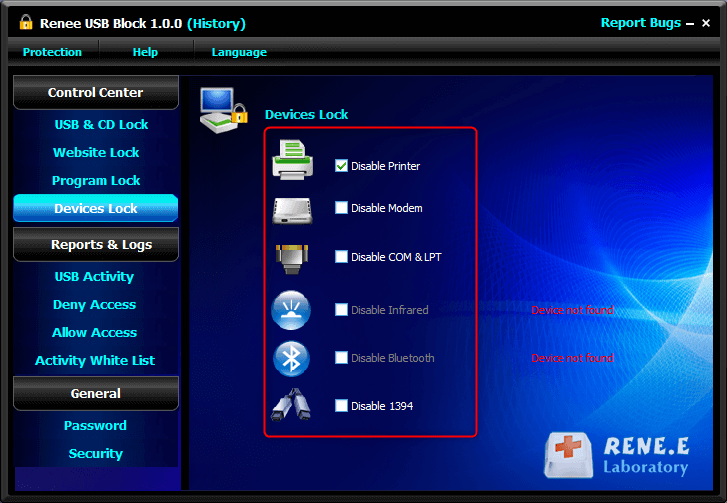
Task: Open the Help menu
Action: (145, 52)
